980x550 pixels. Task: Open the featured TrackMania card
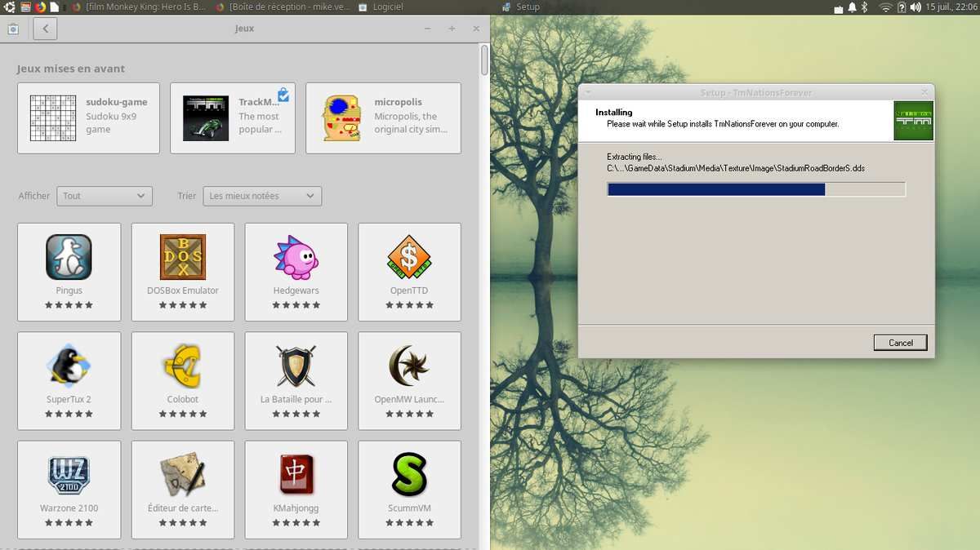pos(233,118)
